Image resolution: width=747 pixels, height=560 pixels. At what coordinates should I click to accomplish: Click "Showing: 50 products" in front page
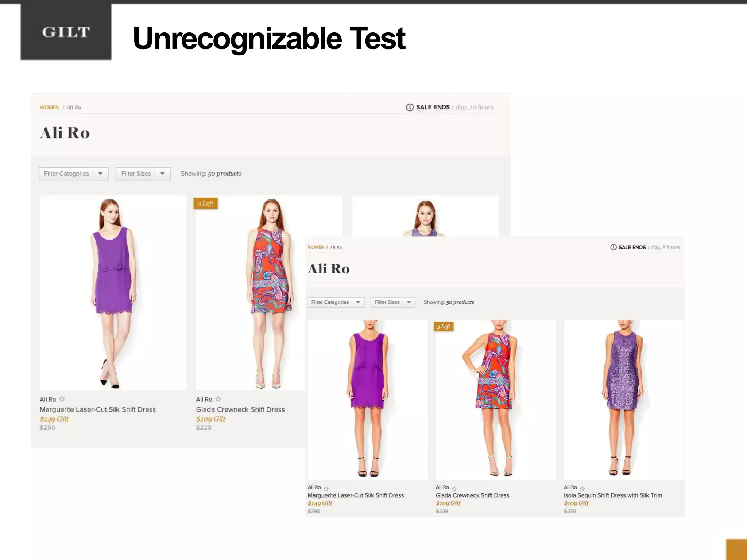pos(449,302)
